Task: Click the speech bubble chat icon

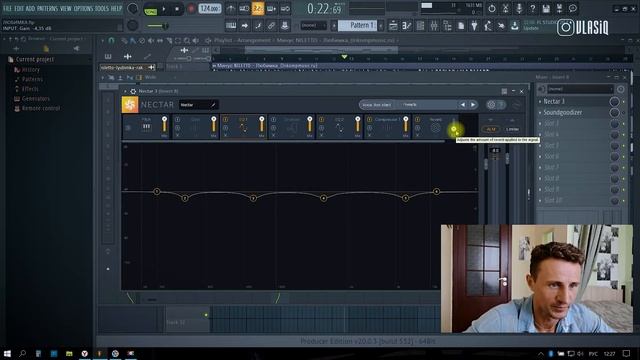Action: pos(573,9)
